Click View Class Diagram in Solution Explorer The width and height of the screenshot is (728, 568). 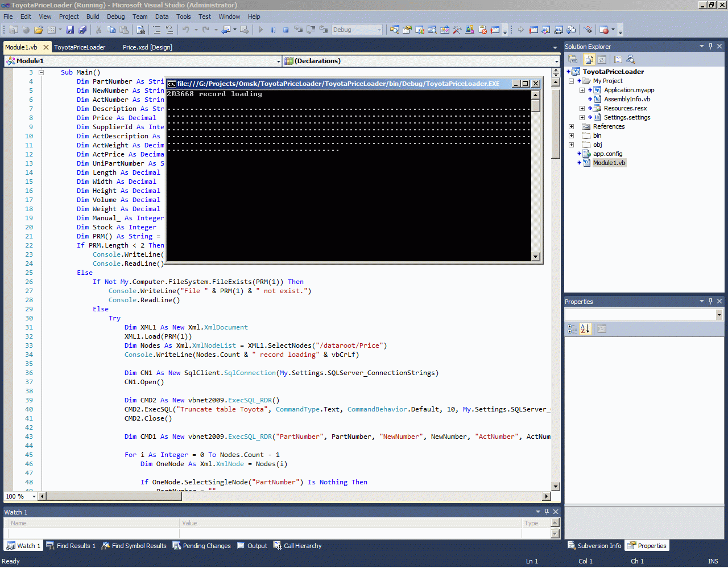coord(631,59)
